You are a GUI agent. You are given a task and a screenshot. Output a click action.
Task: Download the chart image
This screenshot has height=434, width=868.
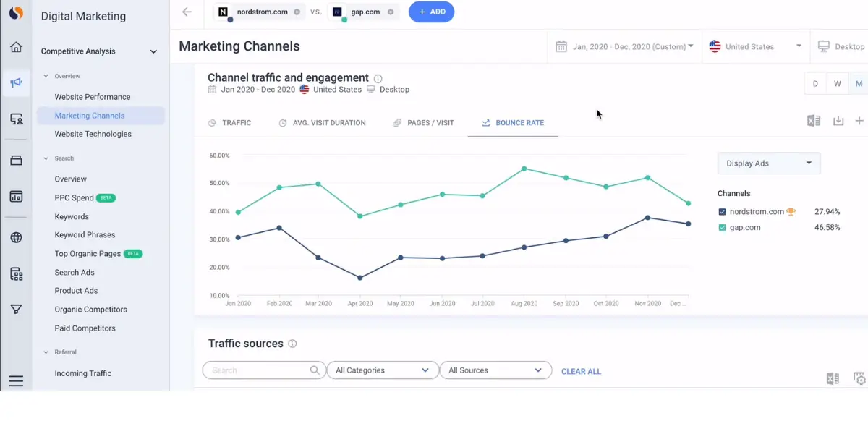pyautogui.click(x=838, y=121)
